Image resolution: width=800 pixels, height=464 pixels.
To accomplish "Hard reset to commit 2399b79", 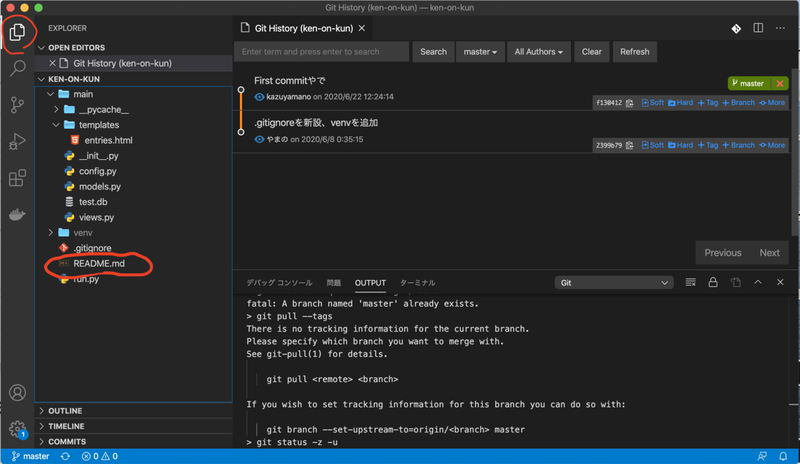I will pos(680,145).
